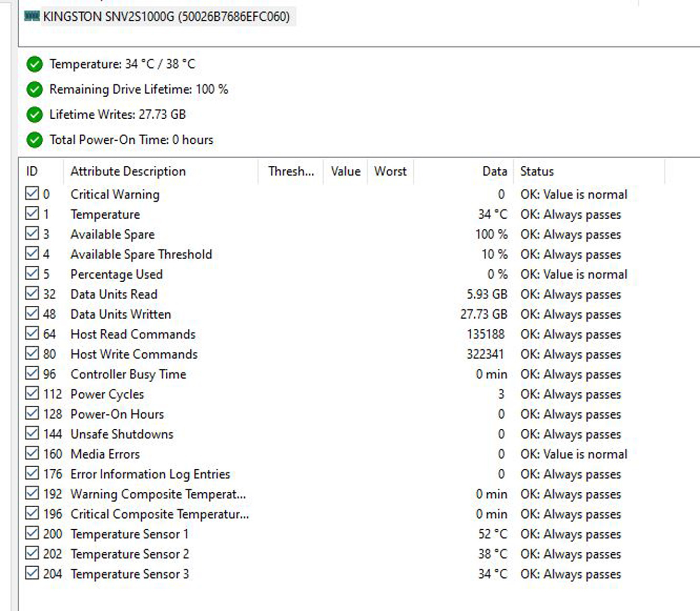This screenshot has width=700, height=611.
Task: Toggle the Percentage Used checkbox
Action: pyautogui.click(x=32, y=274)
